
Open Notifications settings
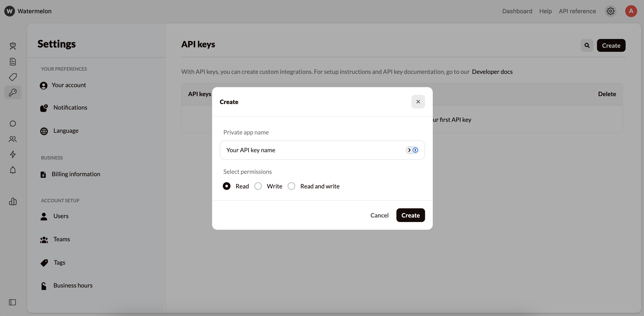pyautogui.click(x=64, y=108)
